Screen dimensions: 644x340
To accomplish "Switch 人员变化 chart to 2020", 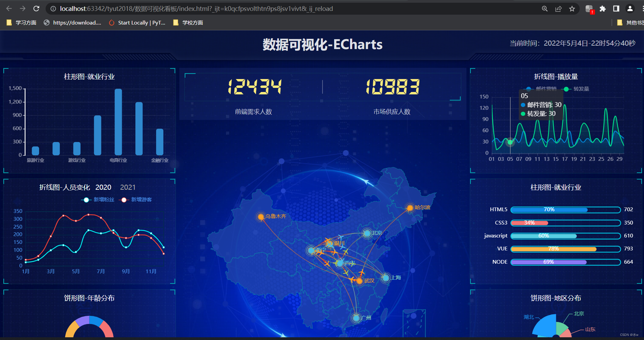I will pyautogui.click(x=103, y=187).
